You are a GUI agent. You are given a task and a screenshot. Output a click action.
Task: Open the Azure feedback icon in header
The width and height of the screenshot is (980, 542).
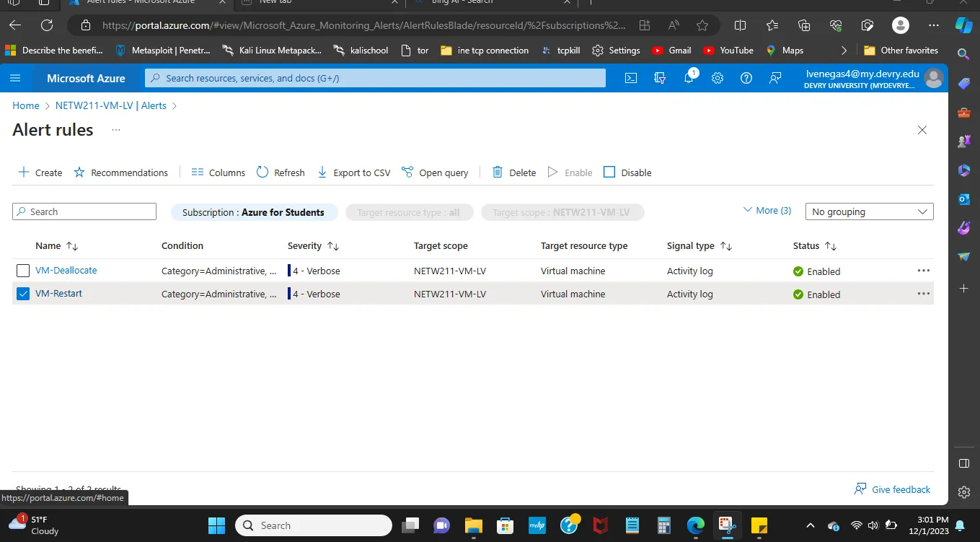[775, 78]
